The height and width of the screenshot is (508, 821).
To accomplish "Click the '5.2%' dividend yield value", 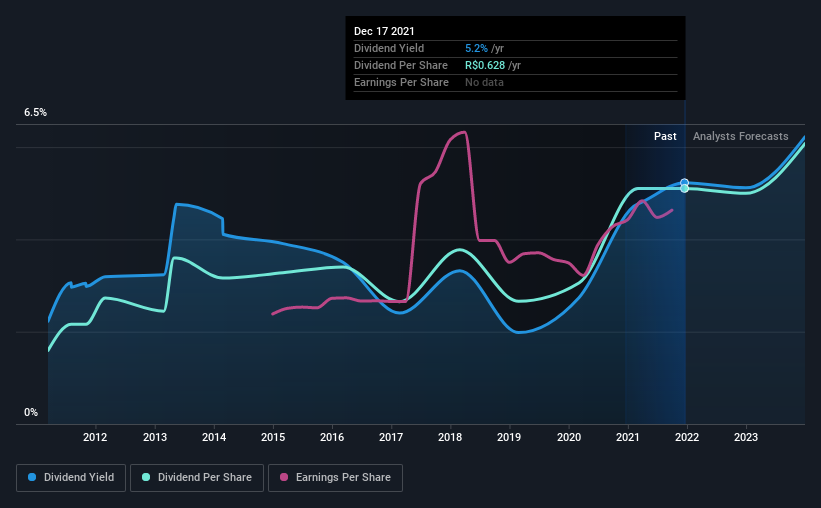I will tap(476, 48).
